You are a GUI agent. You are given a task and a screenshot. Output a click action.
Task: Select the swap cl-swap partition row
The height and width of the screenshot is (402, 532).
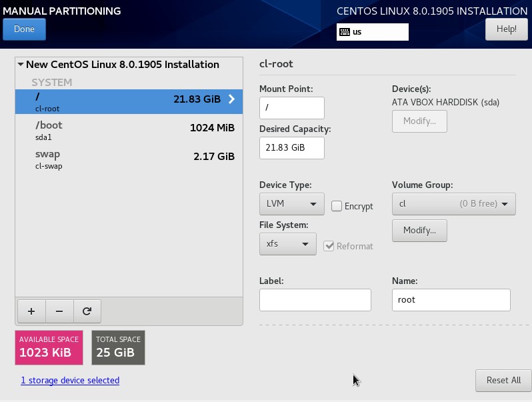point(129,159)
